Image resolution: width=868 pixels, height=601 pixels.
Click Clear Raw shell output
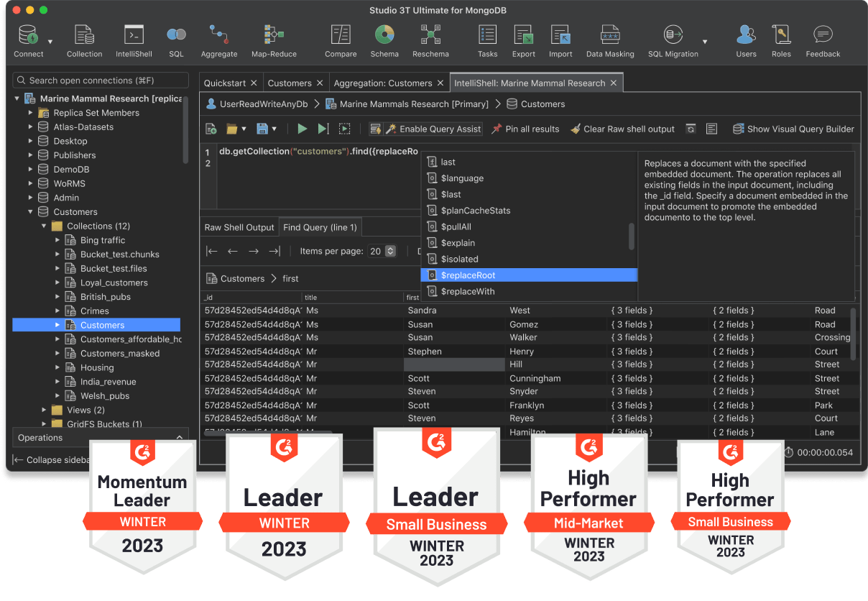(622, 129)
